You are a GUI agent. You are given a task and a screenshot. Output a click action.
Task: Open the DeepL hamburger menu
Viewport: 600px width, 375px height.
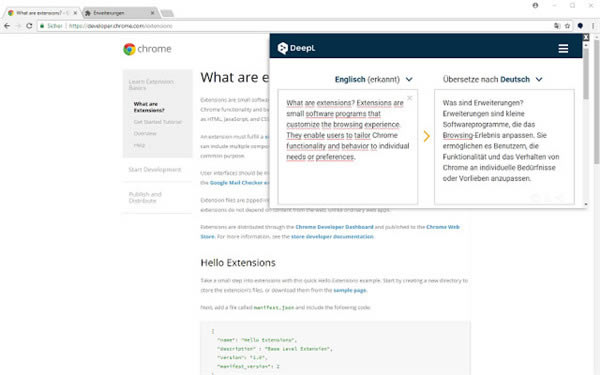pos(563,49)
